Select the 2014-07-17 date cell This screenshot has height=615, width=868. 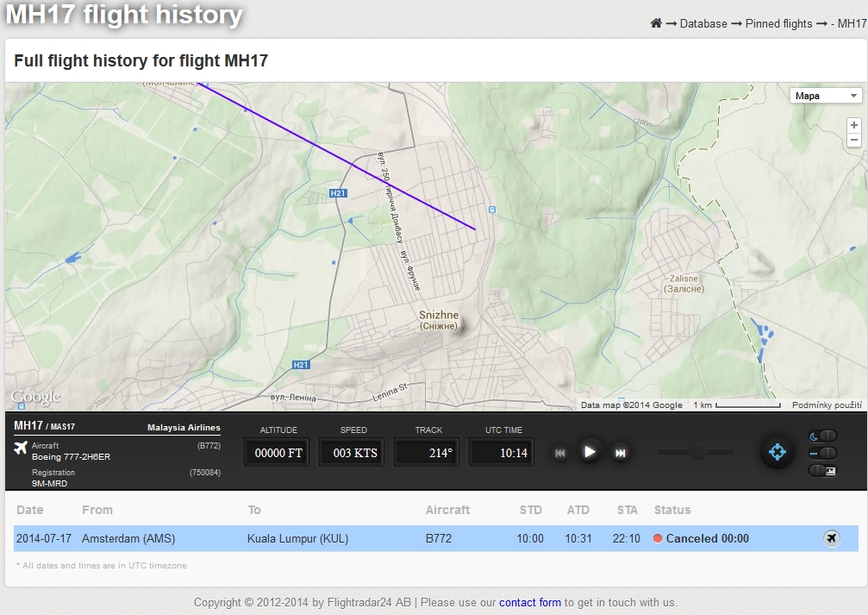[x=44, y=538]
